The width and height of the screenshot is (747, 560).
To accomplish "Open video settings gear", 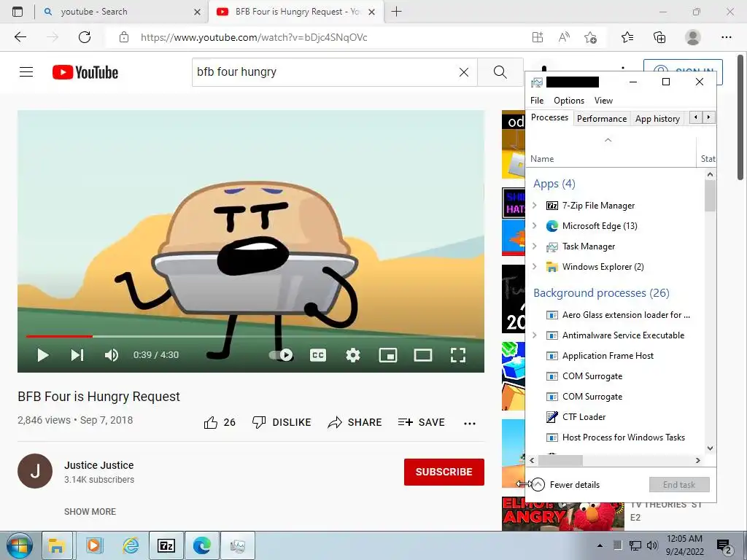I will [353, 355].
